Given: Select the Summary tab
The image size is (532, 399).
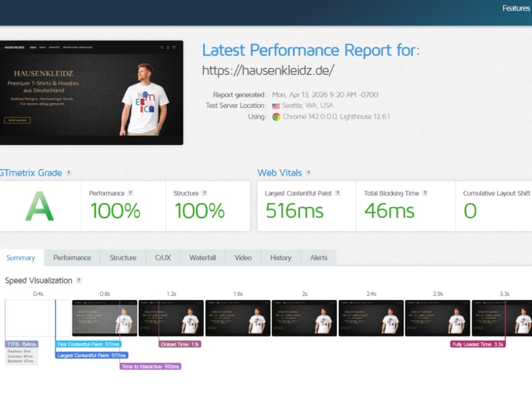Looking at the screenshot, I should (21, 258).
